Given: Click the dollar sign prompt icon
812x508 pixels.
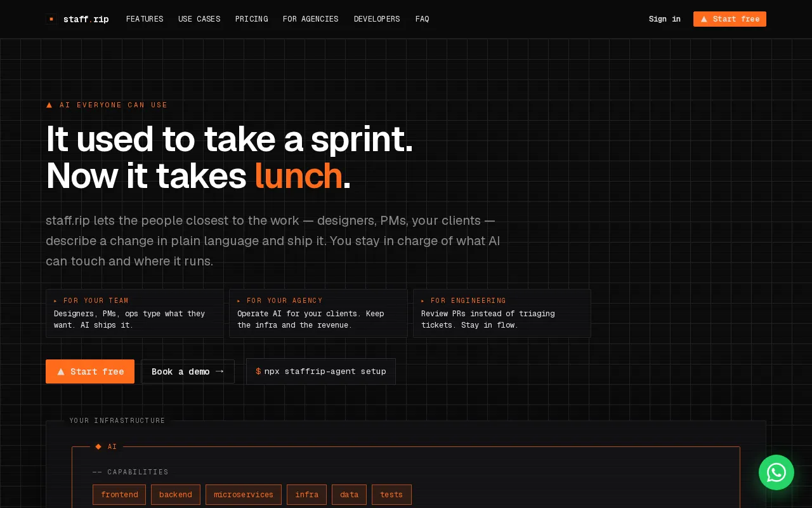Looking at the screenshot, I should click(258, 371).
